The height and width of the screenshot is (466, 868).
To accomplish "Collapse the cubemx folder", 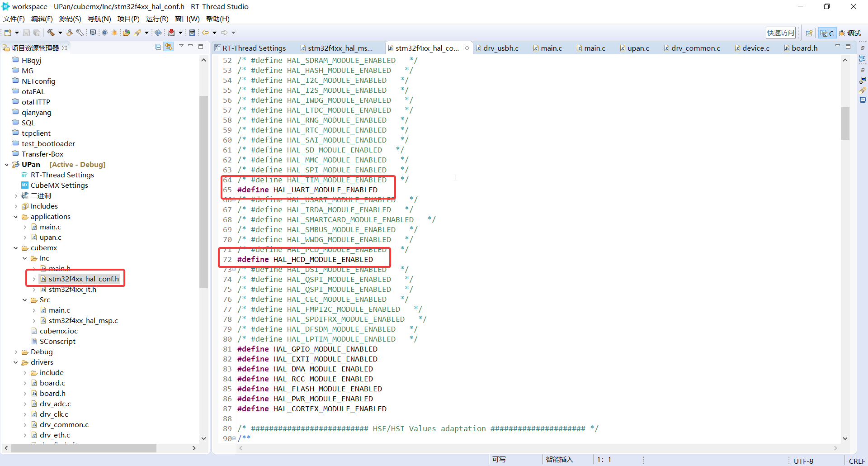I will click(x=16, y=248).
